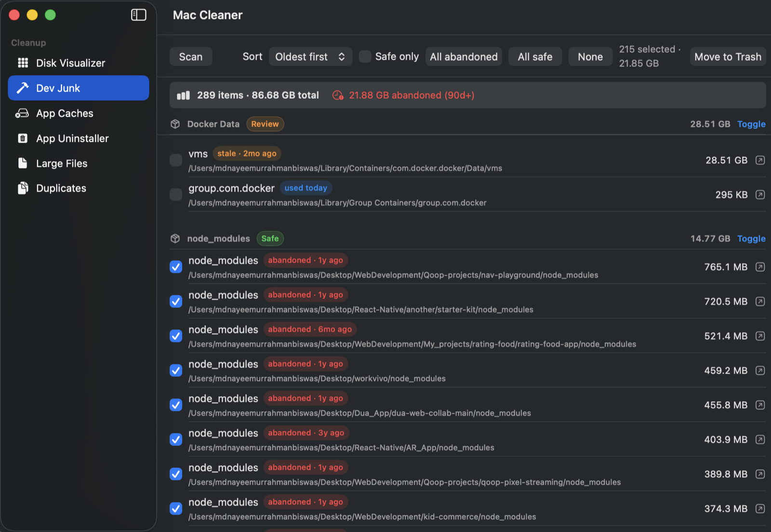Check the vms item checkbox
This screenshot has height=532, width=771.
(176, 160)
